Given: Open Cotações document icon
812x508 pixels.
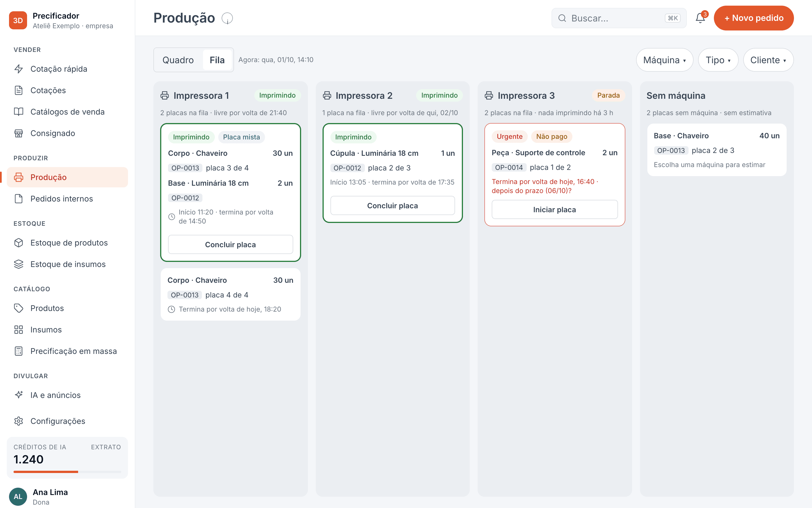Looking at the screenshot, I should 19,90.
